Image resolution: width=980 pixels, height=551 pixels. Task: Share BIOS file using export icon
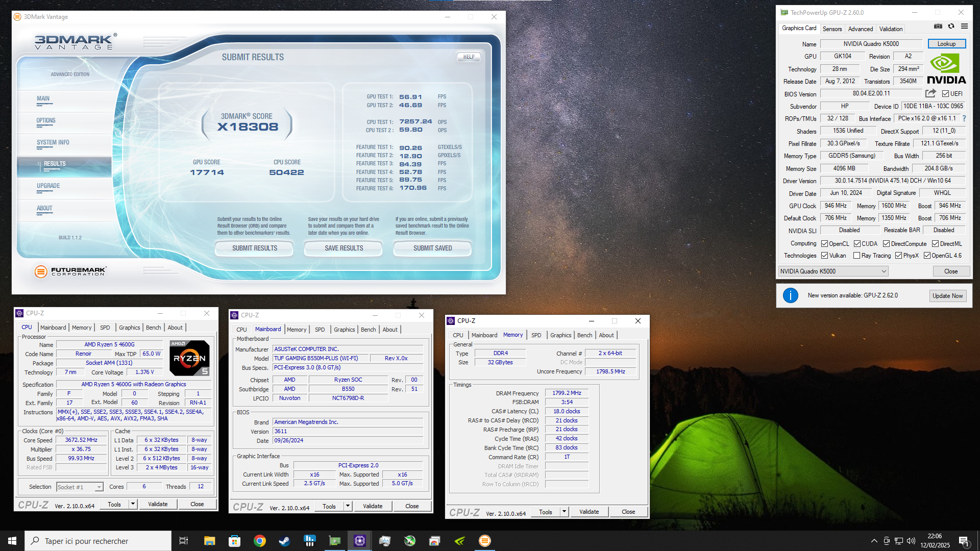pyautogui.click(x=930, y=93)
